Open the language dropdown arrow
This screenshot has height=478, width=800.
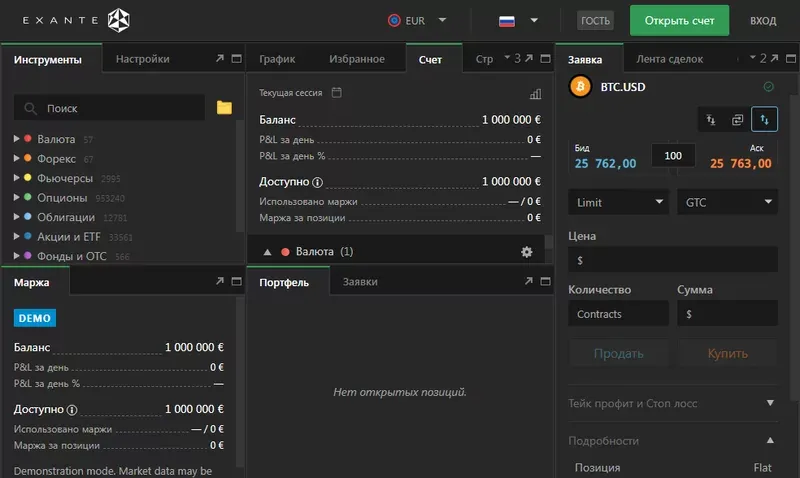[534, 20]
